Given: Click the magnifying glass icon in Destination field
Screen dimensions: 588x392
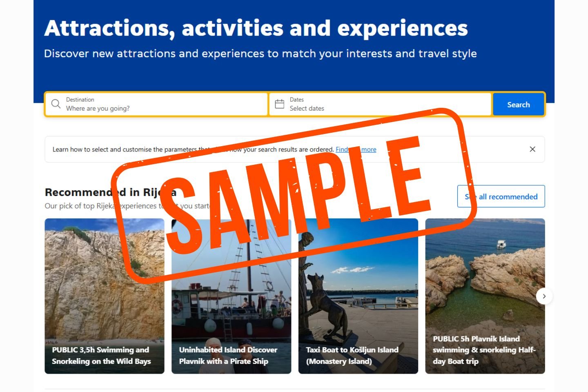Looking at the screenshot, I should (x=56, y=104).
